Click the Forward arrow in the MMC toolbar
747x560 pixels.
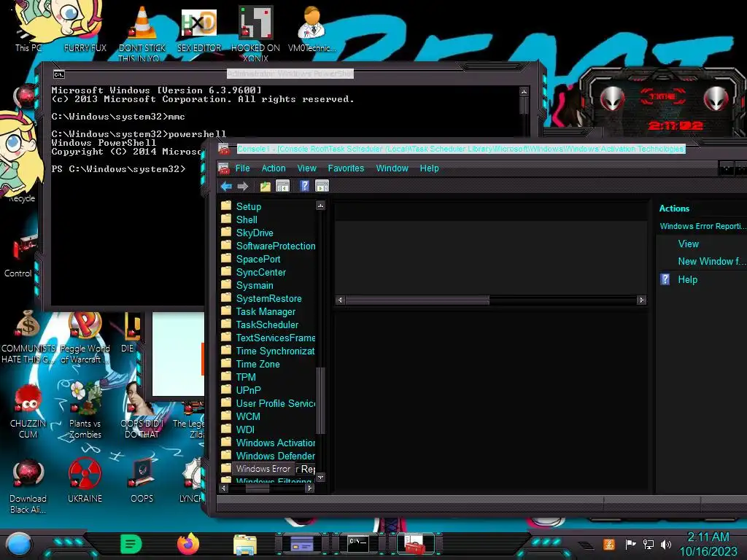tap(243, 186)
